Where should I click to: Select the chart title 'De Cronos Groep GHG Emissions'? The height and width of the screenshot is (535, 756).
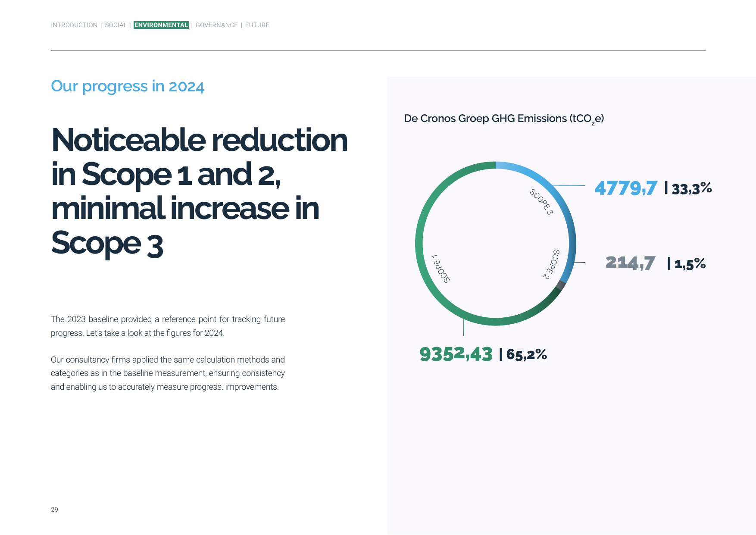pos(504,119)
